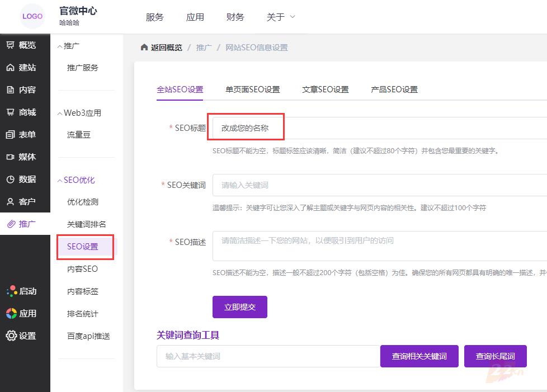Click the 设置 gear icon in sidebar
The width and height of the screenshot is (547, 392).
[11, 336]
